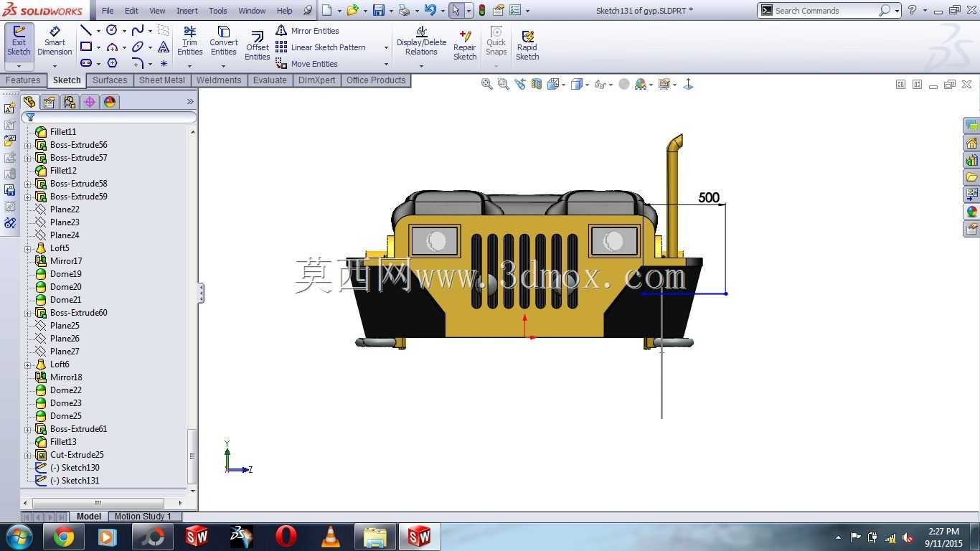The width and height of the screenshot is (980, 551).
Task: Switch to the Evaluate tab
Action: 270,80
